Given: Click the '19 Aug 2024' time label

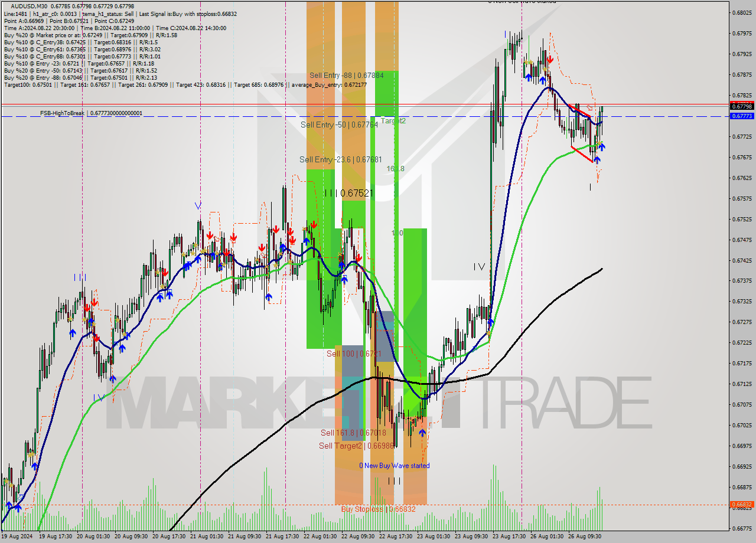Looking at the screenshot, I should [17, 537].
